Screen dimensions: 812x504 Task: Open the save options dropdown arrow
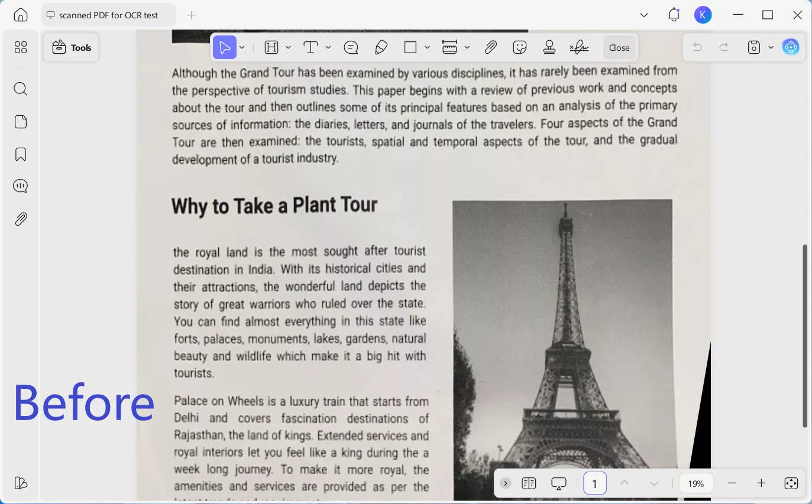coord(771,48)
